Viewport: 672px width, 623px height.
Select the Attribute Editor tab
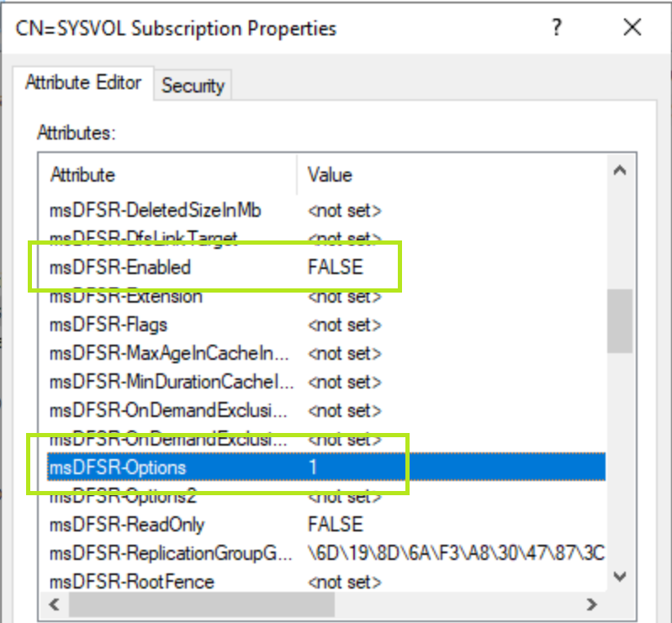83,83
